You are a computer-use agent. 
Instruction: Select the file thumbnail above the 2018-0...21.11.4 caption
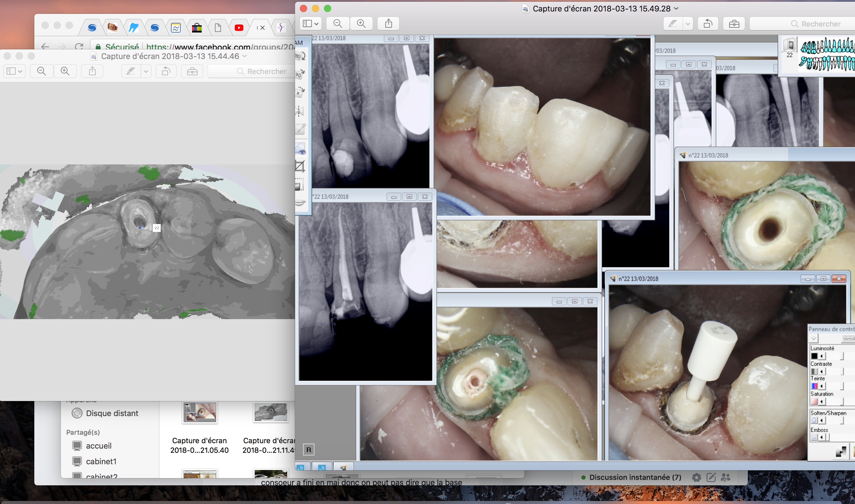[271, 412]
